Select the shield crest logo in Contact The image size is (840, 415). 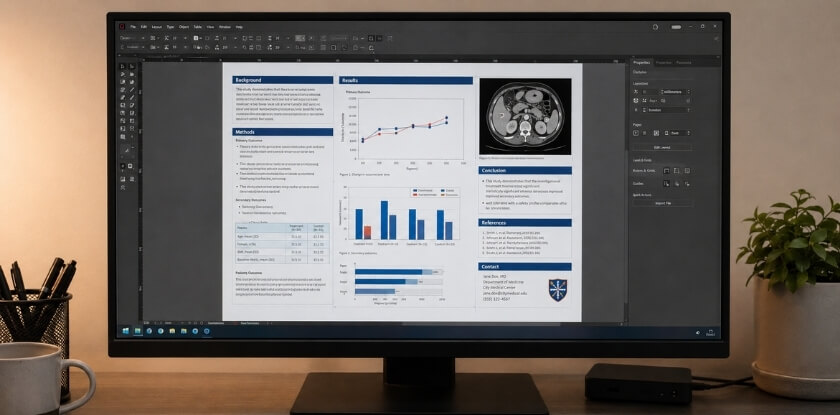pos(557,290)
